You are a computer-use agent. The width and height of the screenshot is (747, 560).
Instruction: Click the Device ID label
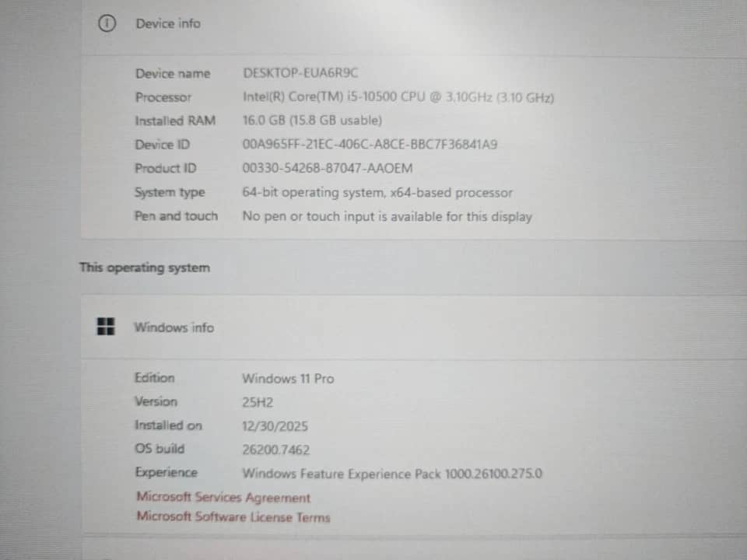point(162,145)
